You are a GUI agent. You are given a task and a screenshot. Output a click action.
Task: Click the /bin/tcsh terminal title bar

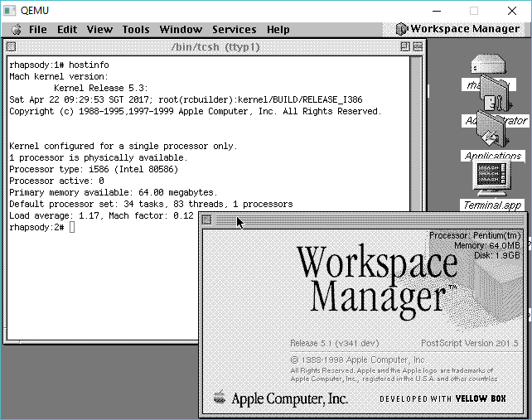pyautogui.click(x=215, y=47)
